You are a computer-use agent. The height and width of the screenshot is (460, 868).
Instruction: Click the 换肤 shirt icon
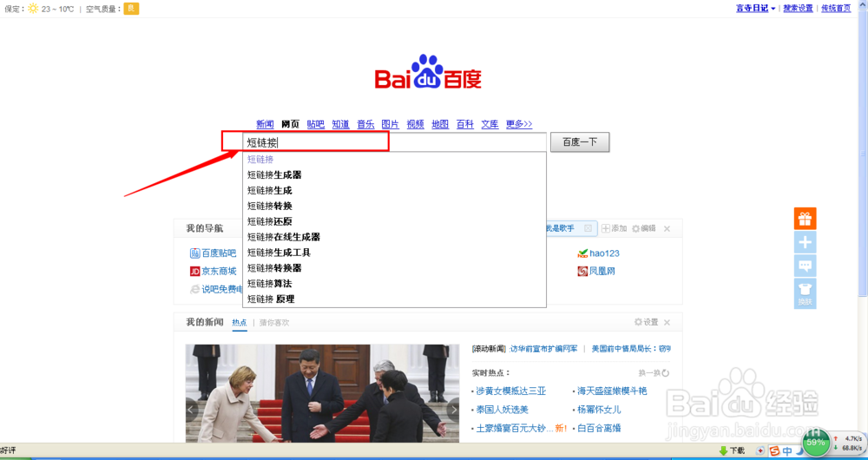[x=805, y=293]
